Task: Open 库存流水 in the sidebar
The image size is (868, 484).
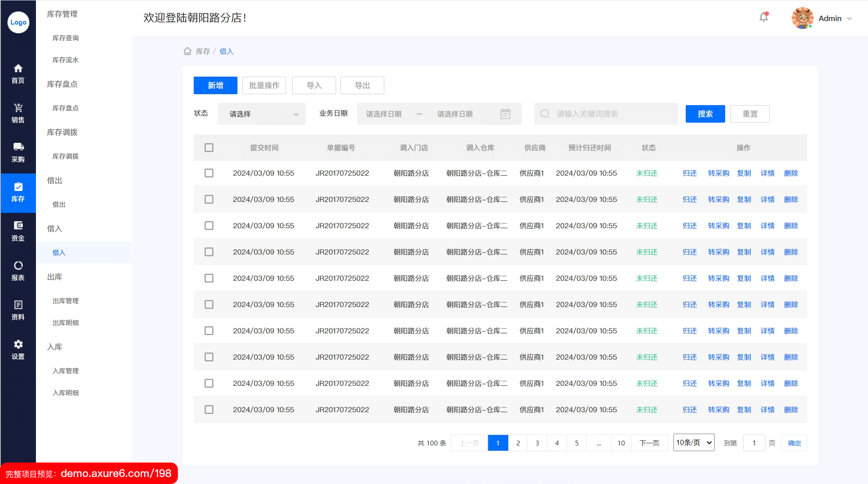Action: [66, 60]
